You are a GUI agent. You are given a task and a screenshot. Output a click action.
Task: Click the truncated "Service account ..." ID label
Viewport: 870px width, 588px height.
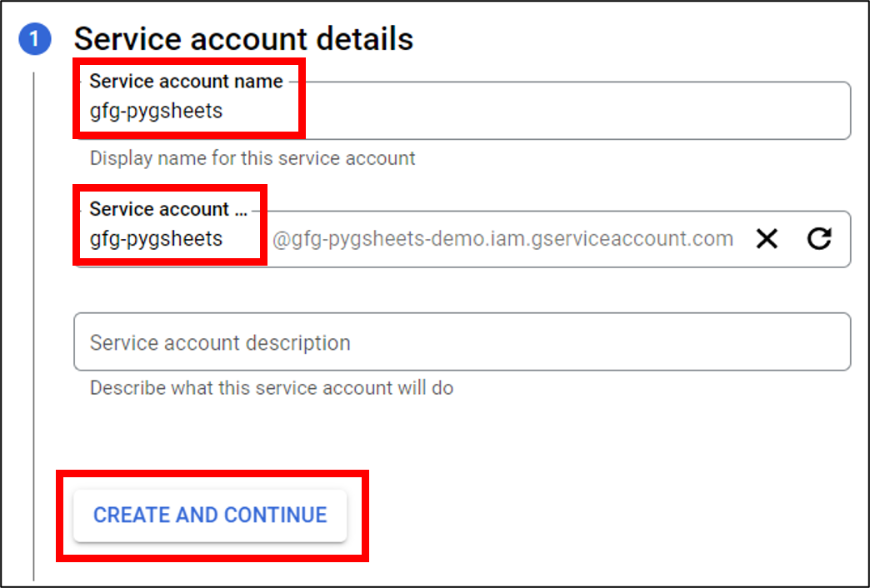tap(168, 209)
